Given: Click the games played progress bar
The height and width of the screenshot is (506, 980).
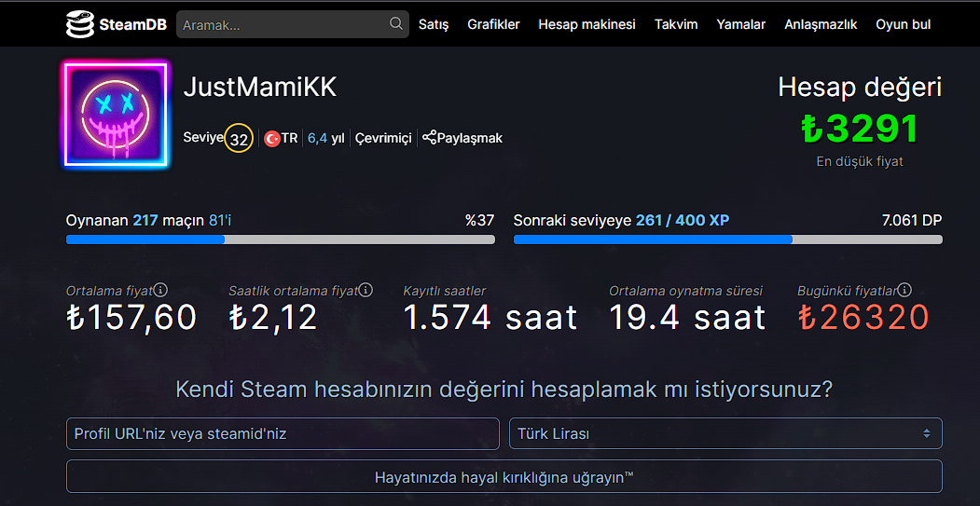Looking at the screenshot, I should point(281,239).
